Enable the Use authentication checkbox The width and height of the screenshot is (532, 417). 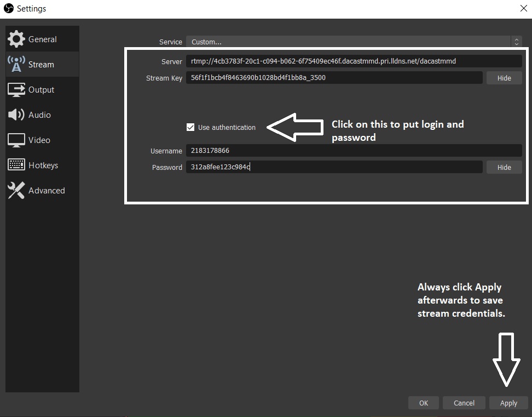coord(190,127)
